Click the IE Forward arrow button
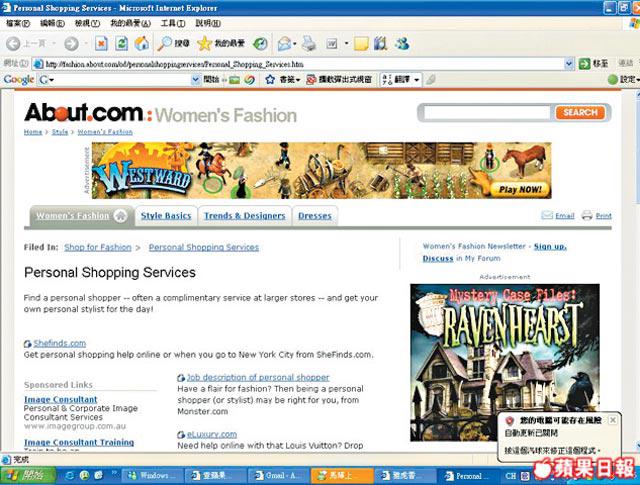The width and height of the screenshot is (640, 485). click(x=71, y=43)
